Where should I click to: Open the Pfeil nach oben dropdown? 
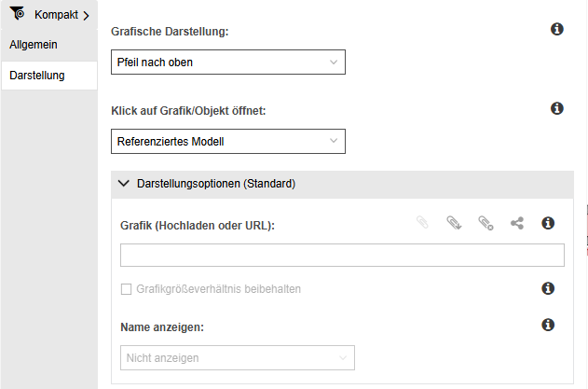228,62
